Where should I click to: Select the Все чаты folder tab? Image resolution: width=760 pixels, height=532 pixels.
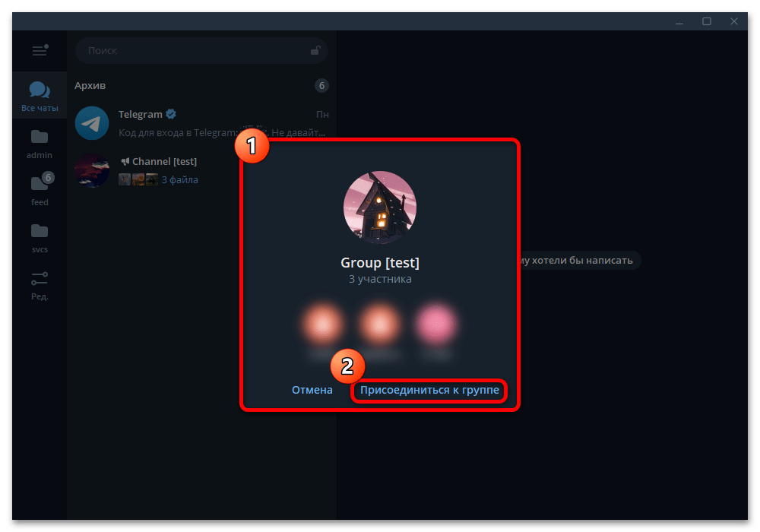point(40,96)
